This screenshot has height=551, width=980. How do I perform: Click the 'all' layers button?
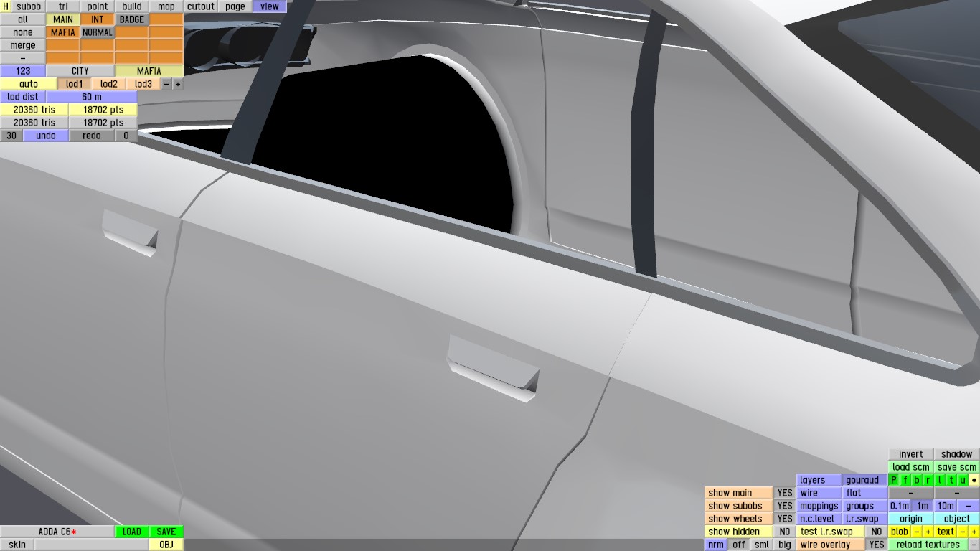click(23, 19)
